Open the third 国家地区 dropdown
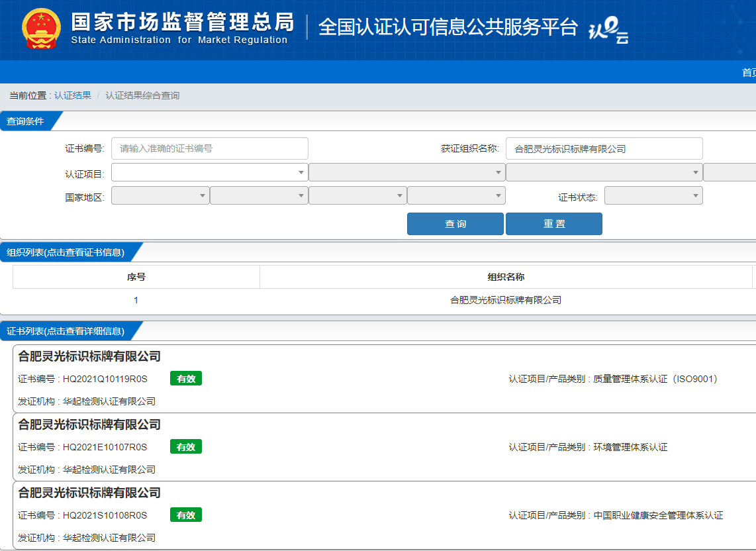Viewport: 756px width, 551px height. (x=357, y=195)
